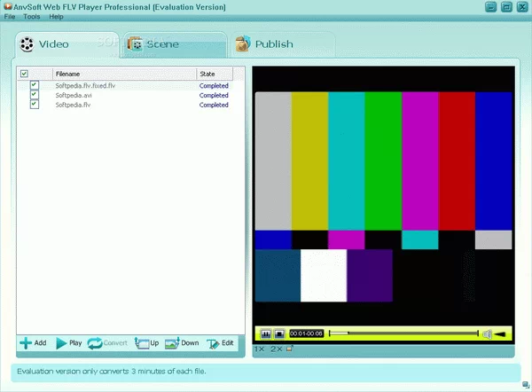Screen dimensions: 532x392
Task: Open the Help menu
Action: [x=56, y=17]
